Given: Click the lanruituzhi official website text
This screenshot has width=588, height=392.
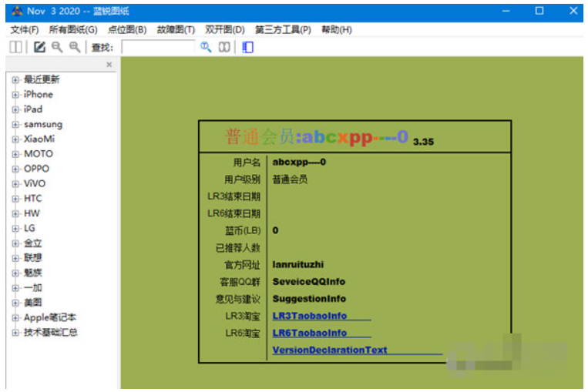Looking at the screenshot, I should [298, 265].
